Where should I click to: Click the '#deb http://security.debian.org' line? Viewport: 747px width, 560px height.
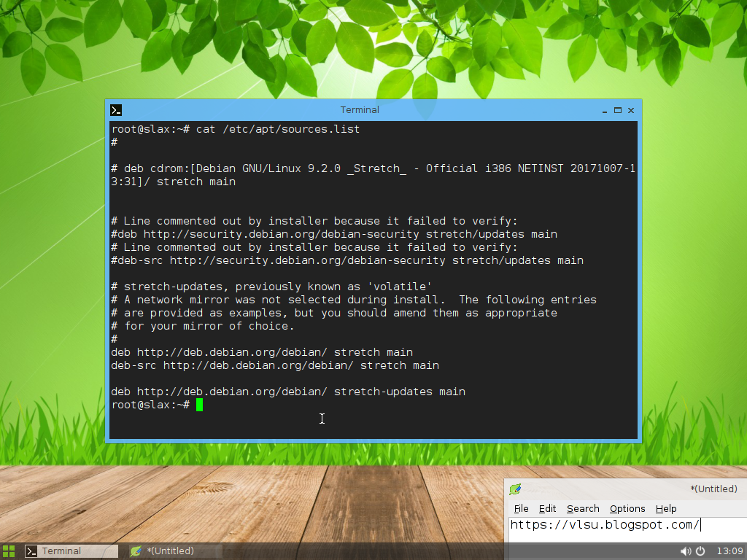click(334, 234)
